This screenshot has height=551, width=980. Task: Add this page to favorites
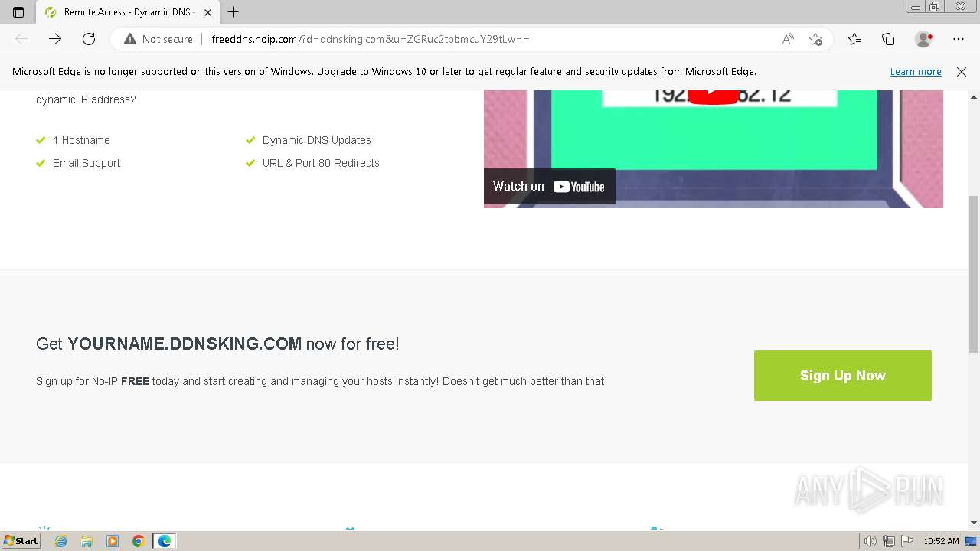coord(815,39)
